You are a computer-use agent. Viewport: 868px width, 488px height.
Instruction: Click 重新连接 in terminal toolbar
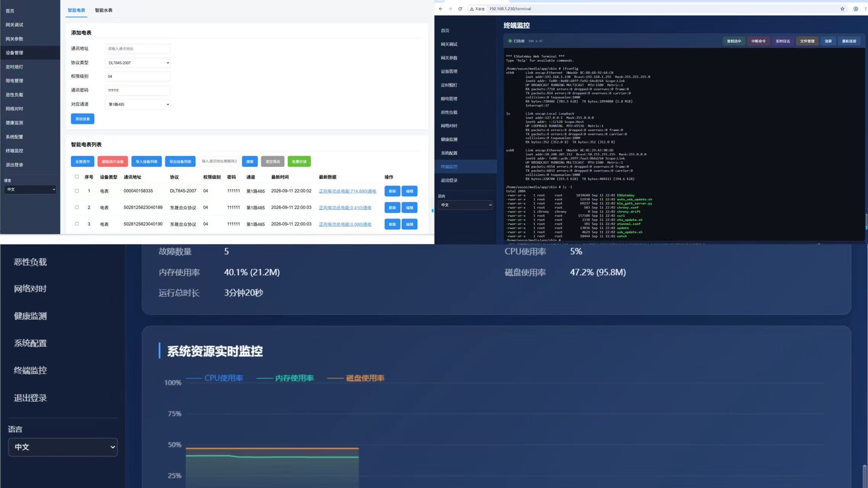click(x=849, y=41)
